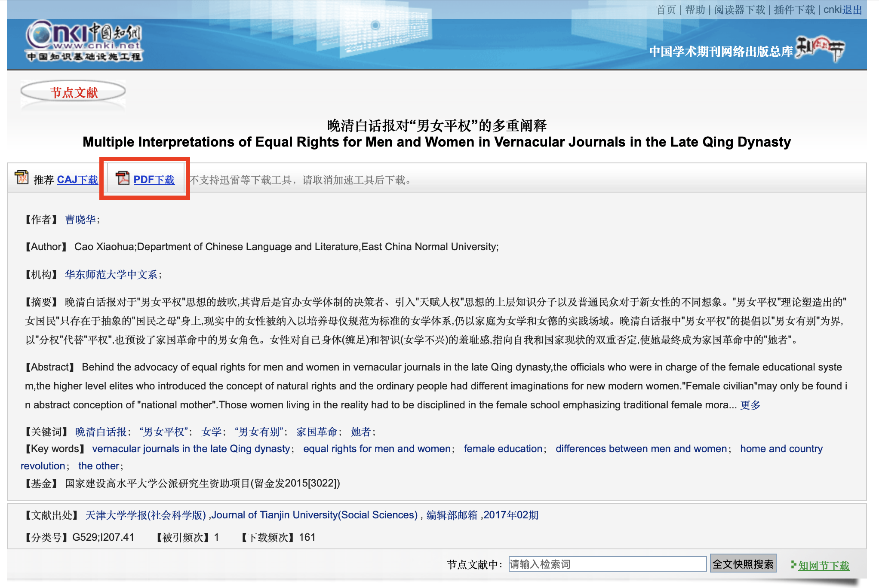This screenshot has height=588, width=879.
Task: Open keyword 家国革命 link
Action: point(317,432)
